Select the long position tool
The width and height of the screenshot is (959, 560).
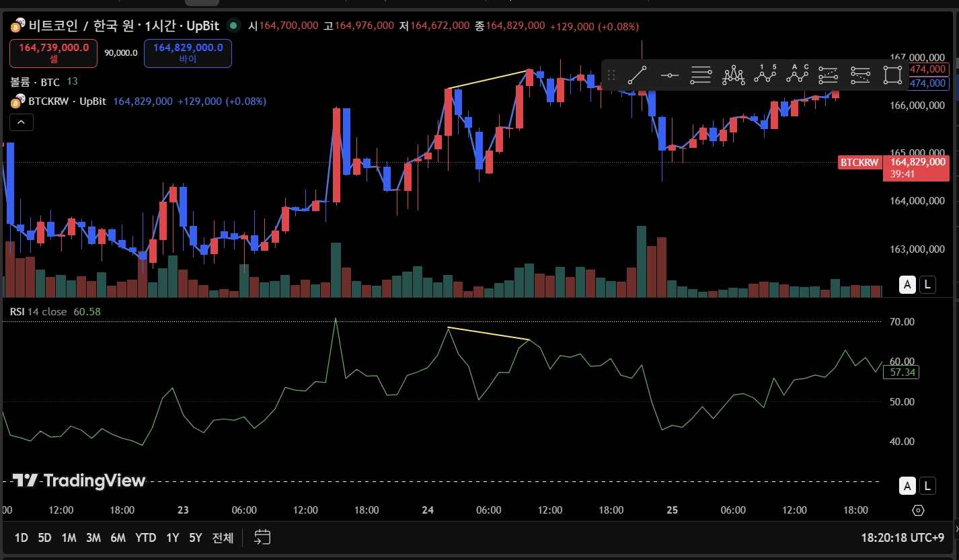pyautogui.click(x=829, y=75)
